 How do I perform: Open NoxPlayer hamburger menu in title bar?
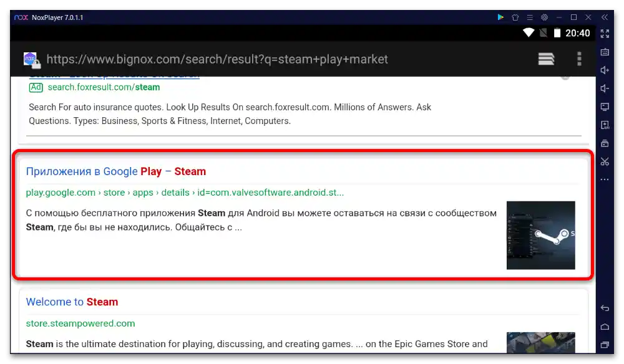click(x=530, y=17)
